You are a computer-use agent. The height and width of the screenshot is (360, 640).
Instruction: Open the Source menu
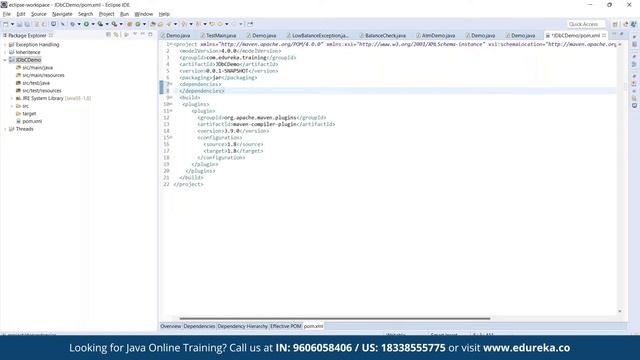tap(39, 14)
